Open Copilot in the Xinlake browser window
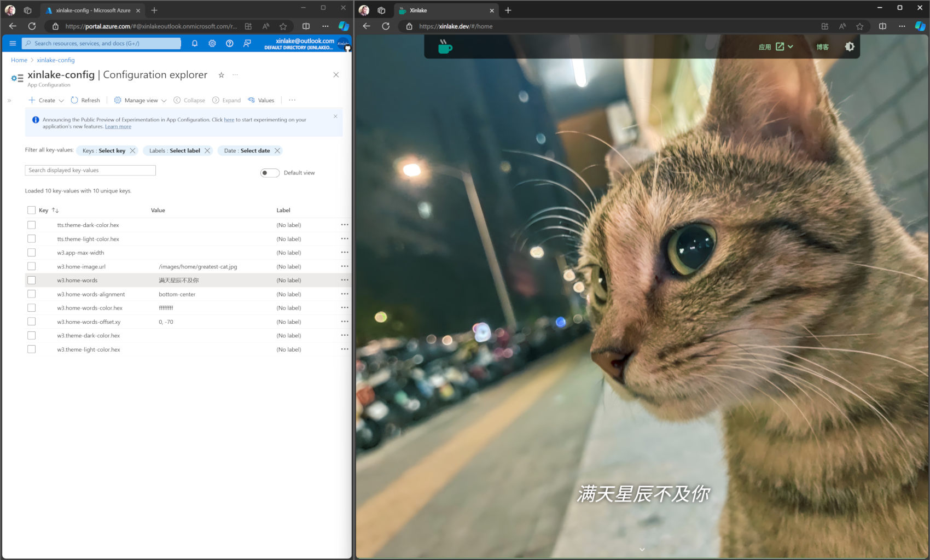 (920, 26)
